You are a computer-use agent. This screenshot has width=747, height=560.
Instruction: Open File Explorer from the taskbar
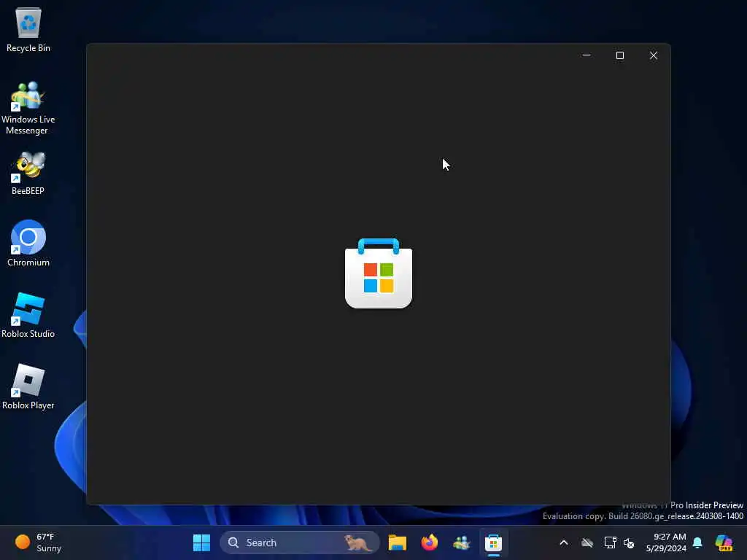point(398,542)
